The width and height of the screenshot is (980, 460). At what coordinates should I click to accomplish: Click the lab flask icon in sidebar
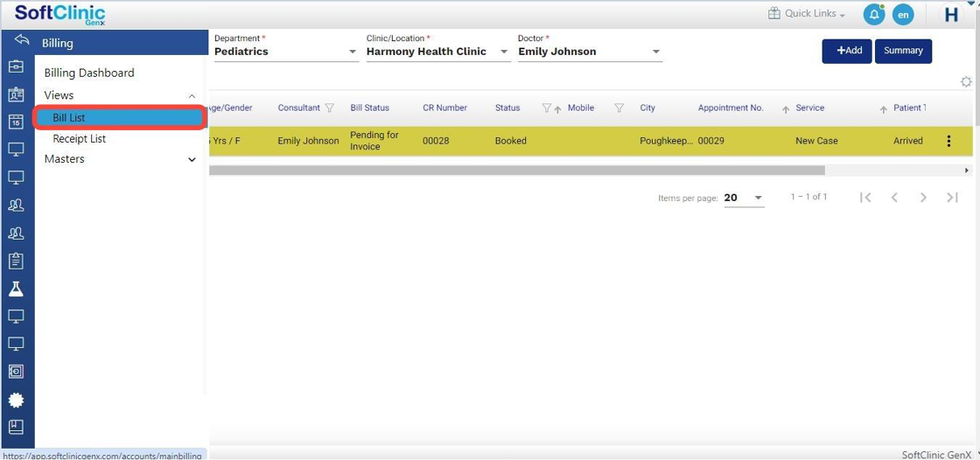[x=16, y=289]
